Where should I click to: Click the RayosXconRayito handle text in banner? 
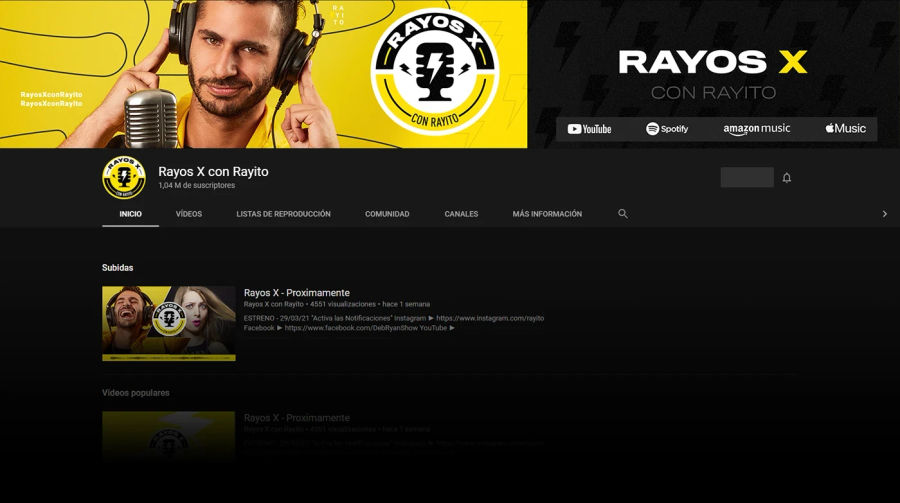coord(52,99)
